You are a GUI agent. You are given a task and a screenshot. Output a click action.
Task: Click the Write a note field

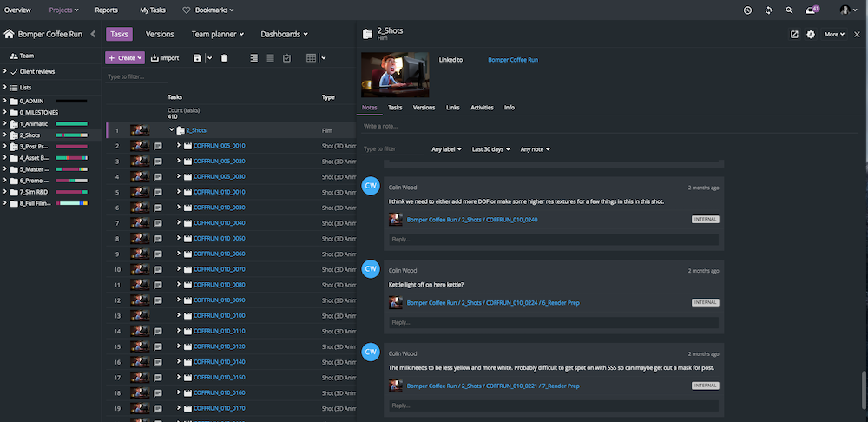pyautogui.click(x=609, y=126)
